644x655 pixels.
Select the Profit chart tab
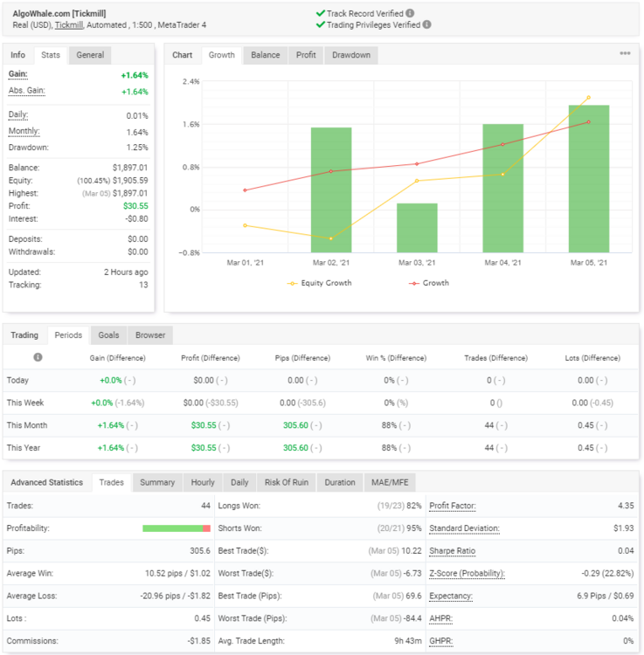306,55
